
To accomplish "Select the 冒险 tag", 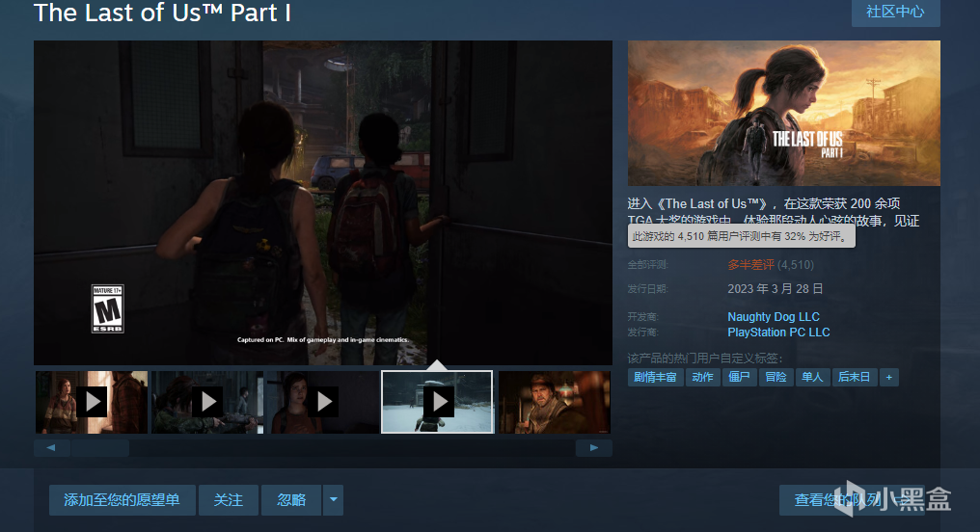I will [x=776, y=377].
